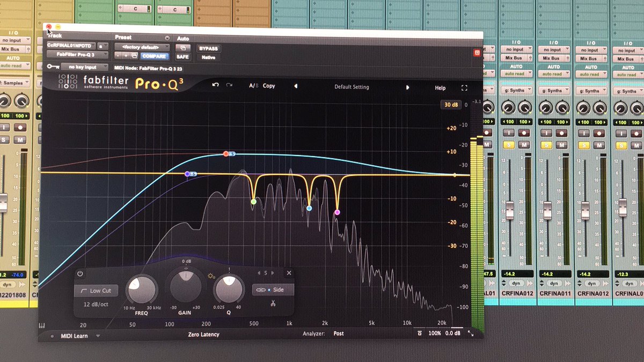The image size is (644, 362).
Task: Click the red target button on plug-in window
Action: [x=477, y=53]
